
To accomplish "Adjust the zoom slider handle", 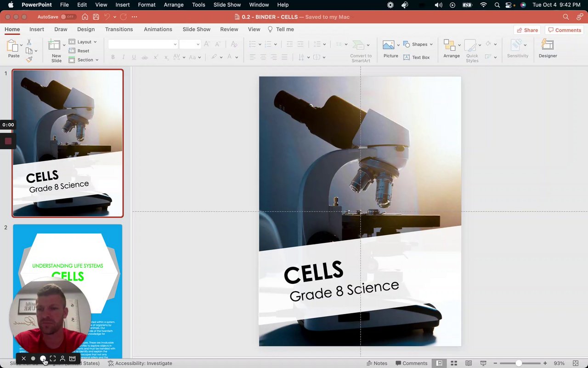I will [519, 363].
